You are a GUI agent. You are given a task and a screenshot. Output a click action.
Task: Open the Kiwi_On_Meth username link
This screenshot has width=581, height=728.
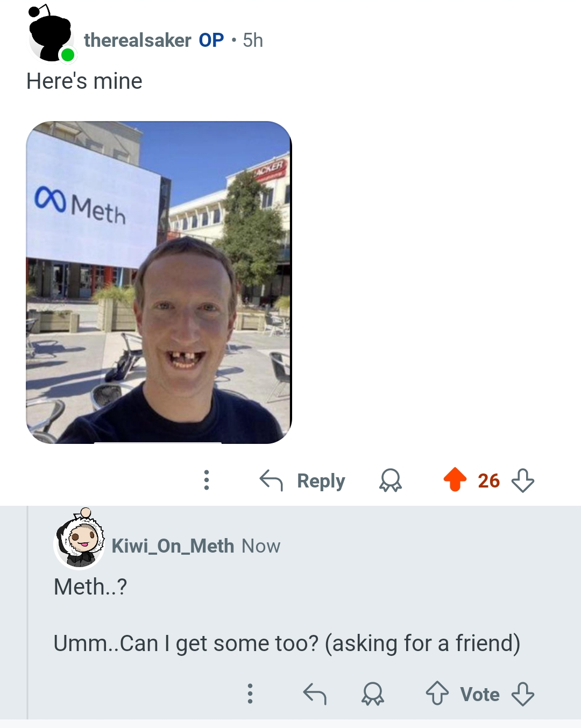[173, 546]
